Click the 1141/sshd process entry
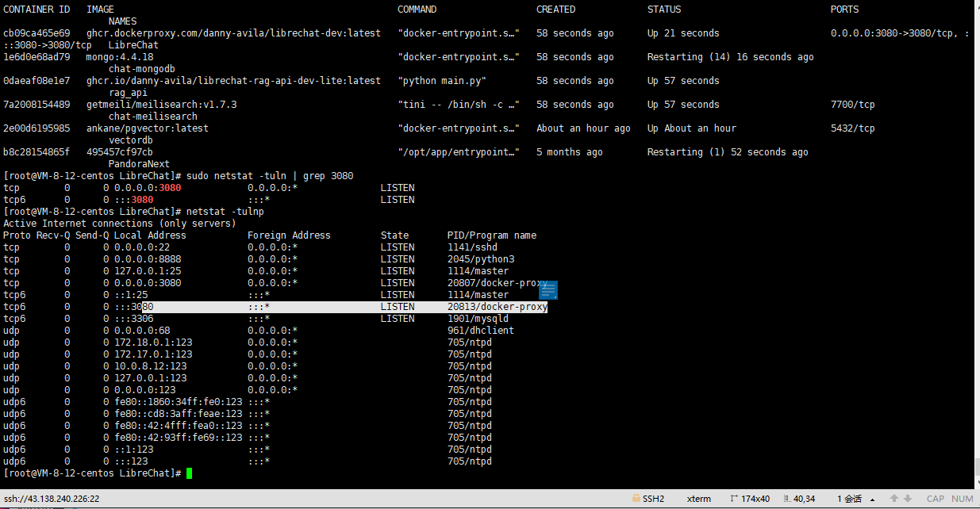Screen dimensions: 980x509 pos(472,247)
